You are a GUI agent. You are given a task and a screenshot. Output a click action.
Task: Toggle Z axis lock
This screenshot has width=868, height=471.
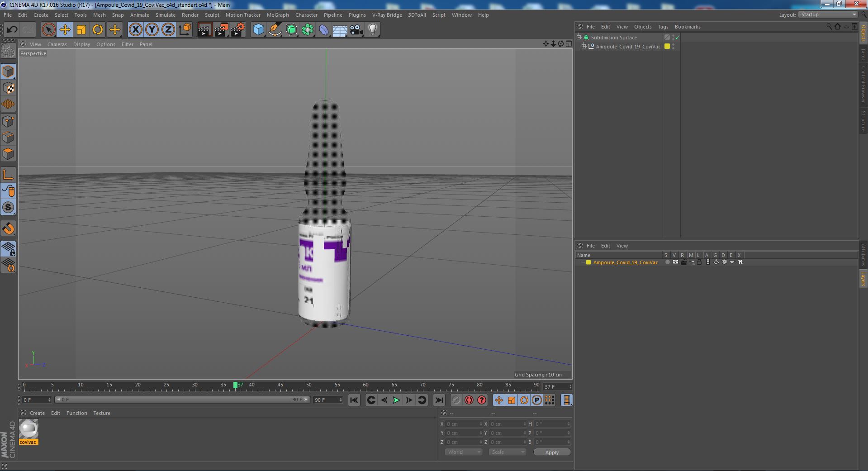tap(168, 30)
